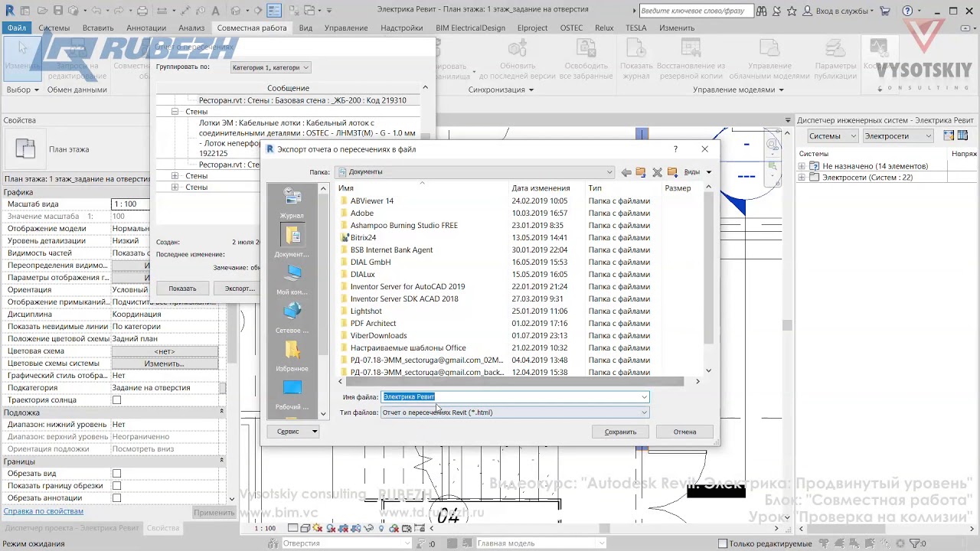Image resolution: width=980 pixels, height=551 pixels.
Task: Switch to the Вид ribbon tab
Action: point(305,28)
